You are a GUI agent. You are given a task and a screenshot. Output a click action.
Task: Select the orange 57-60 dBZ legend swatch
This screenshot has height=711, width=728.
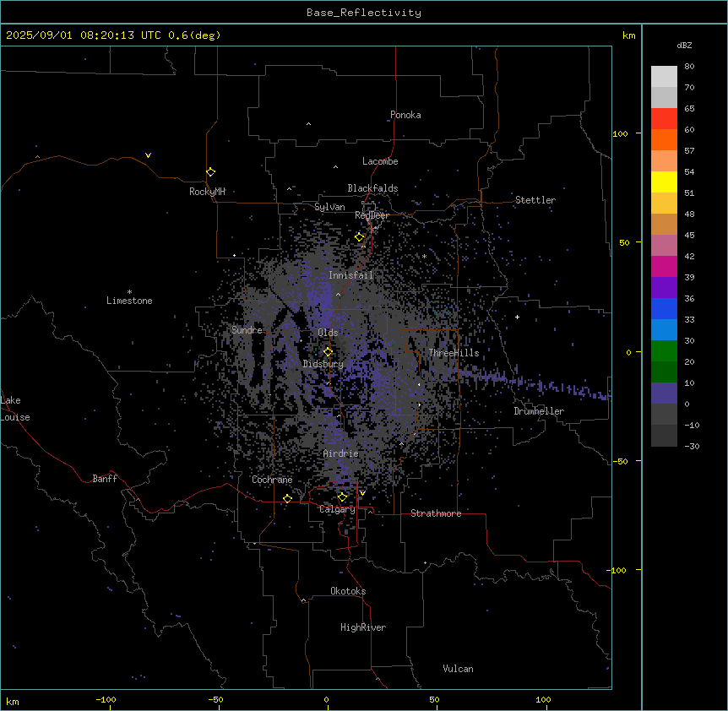[x=664, y=139]
